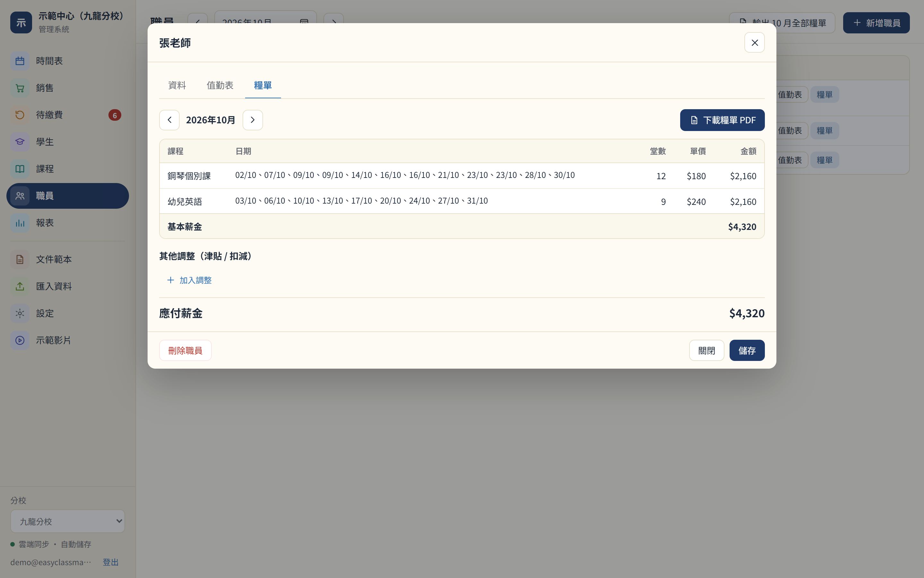Click the red 6 badge on 待繳費

coord(115,115)
